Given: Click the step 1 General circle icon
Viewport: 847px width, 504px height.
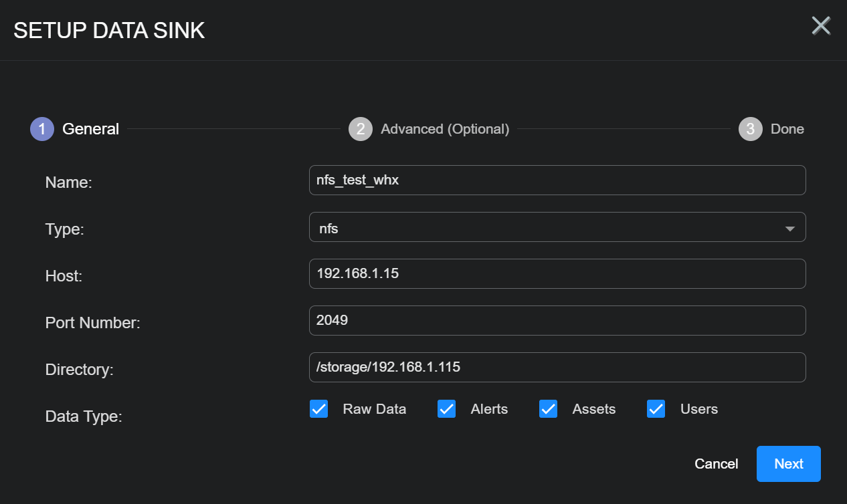Looking at the screenshot, I should pyautogui.click(x=41, y=128).
